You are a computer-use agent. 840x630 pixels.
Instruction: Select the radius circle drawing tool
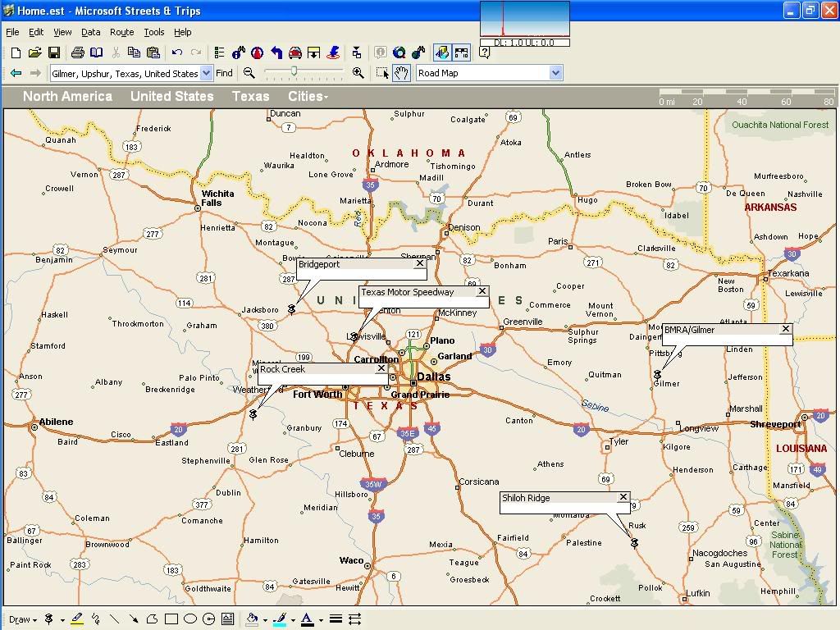tap(209, 619)
